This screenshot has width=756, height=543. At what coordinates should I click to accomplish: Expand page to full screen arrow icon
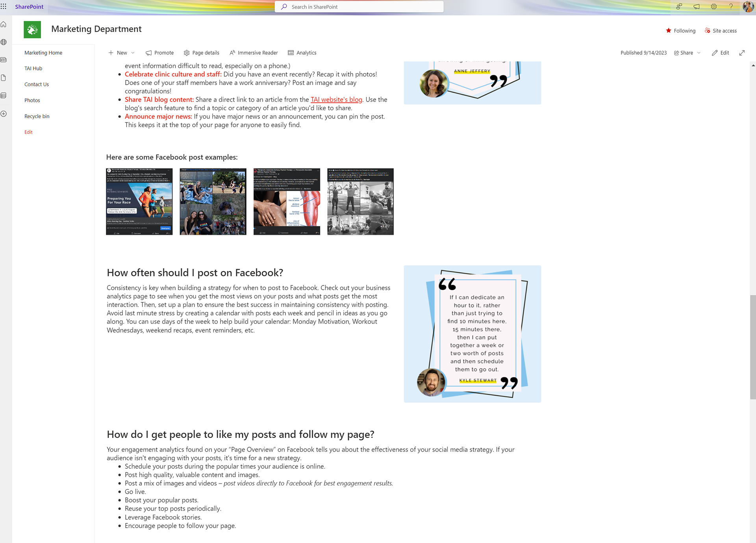pyautogui.click(x=742, y=53)
